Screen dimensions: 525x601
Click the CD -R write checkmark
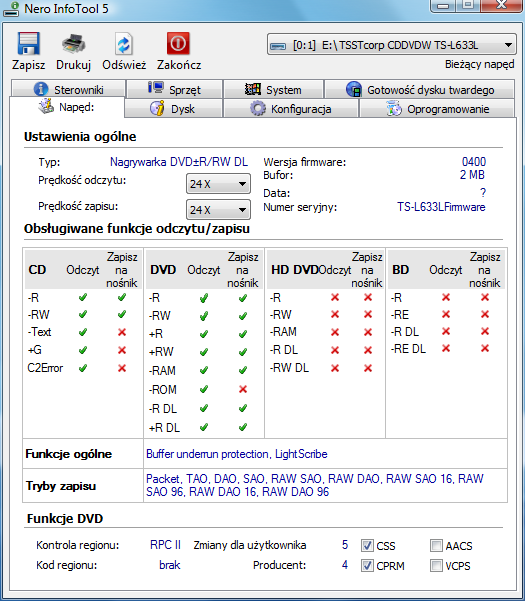pyautogui.click(x=122, y=297)
